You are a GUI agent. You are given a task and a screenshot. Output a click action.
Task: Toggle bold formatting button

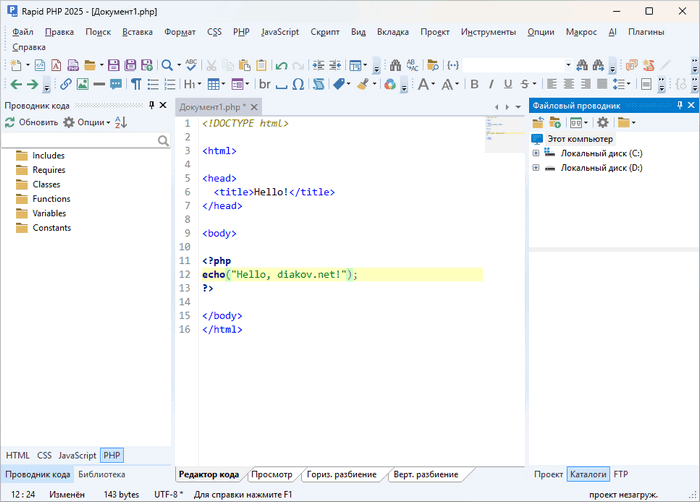475,84
